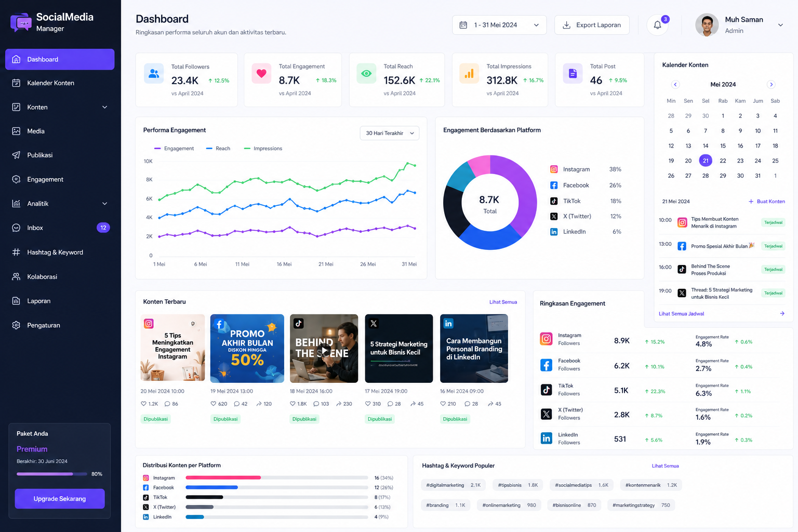Click TikTok icon on 16:00 schedule
The height and width of the screenshot is (532, 798).
682,270
